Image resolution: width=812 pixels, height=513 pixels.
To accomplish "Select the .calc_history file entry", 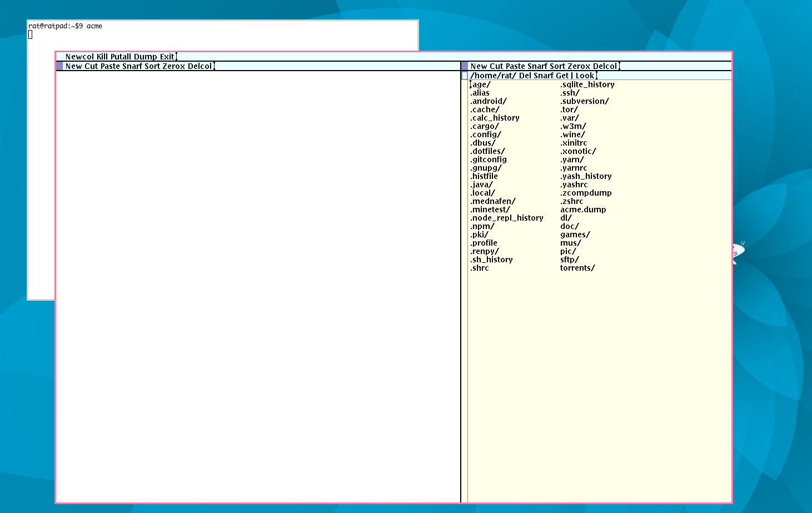I will click(495, 118).
